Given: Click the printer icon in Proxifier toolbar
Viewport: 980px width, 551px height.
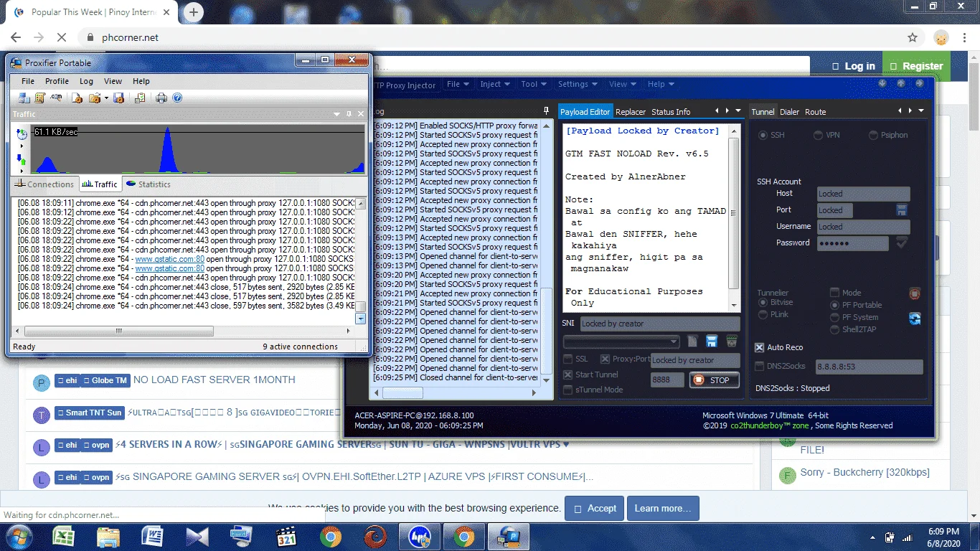Looking at the screenshot, I should click(x=161, y=98).
